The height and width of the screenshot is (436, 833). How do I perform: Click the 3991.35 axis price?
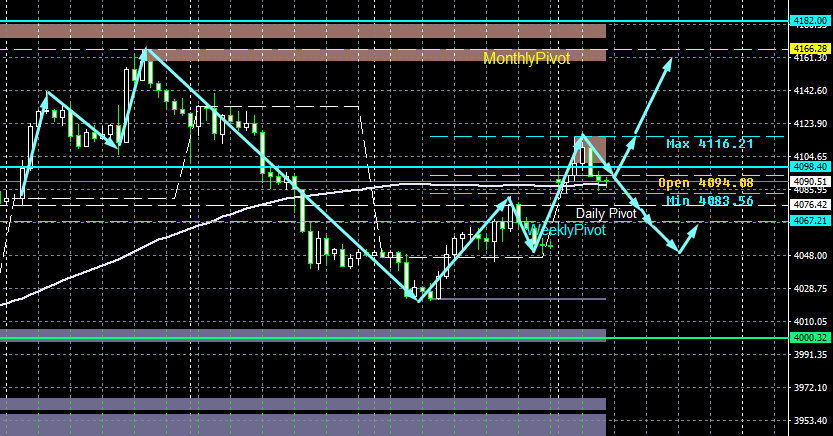pos(810,354)
